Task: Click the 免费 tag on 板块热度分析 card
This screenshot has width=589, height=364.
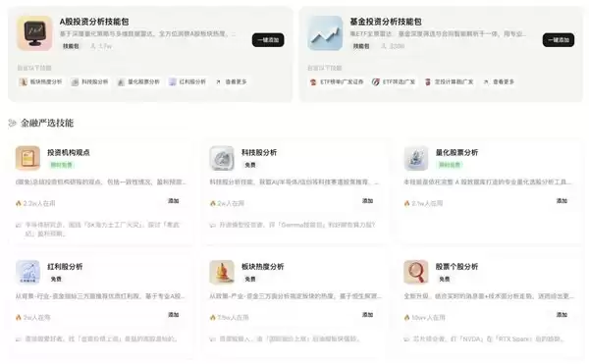Action: [250, 279]
